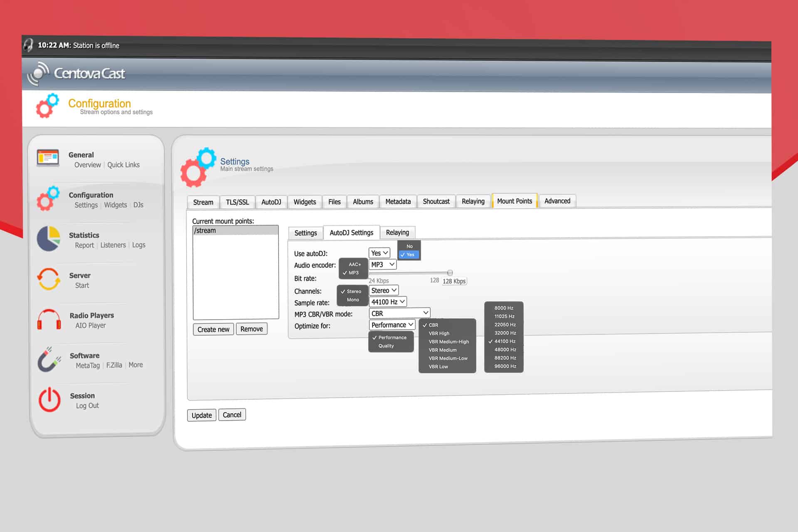Click the Session power icon

click(x=49, y=399)
